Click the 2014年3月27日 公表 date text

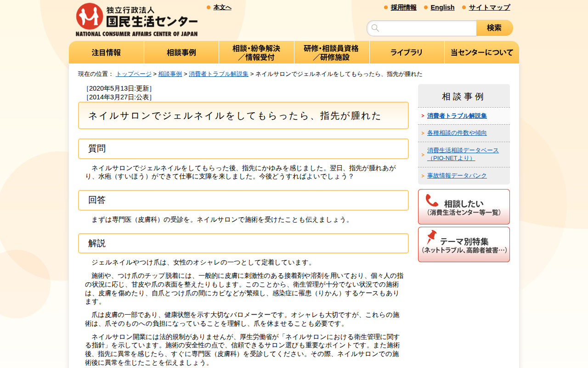point(119,97)
